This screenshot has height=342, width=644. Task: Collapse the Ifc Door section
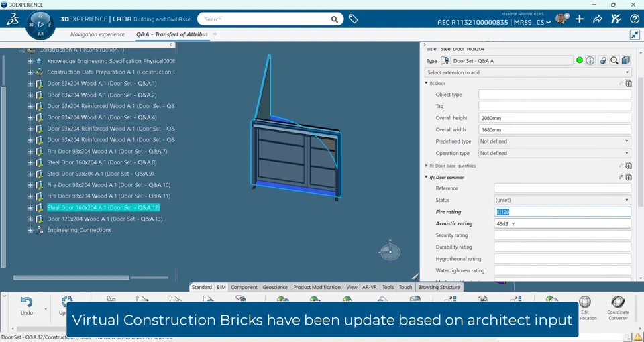point(427,83)
